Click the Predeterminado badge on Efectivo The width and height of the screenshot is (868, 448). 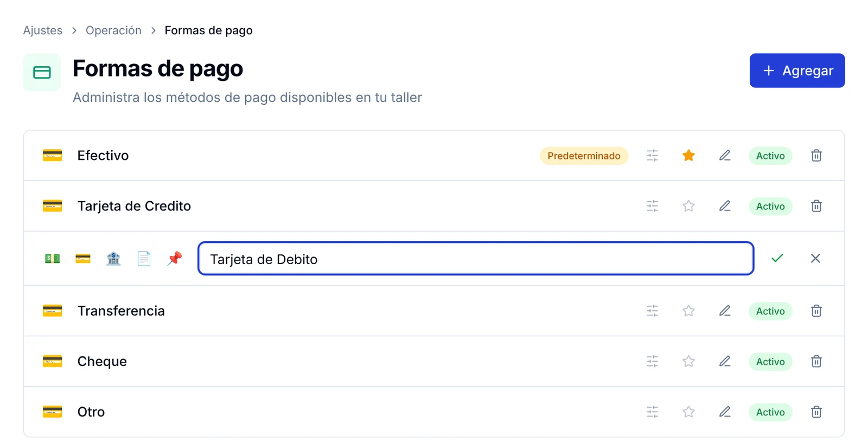pos(584,156)
